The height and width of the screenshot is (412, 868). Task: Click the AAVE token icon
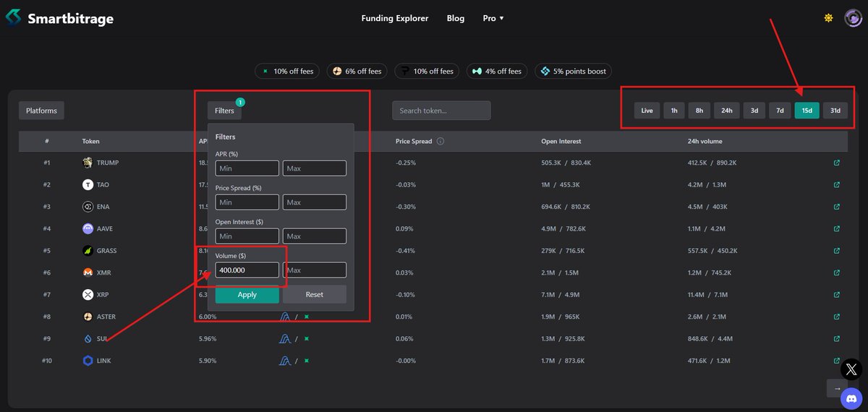click(88, 229)
